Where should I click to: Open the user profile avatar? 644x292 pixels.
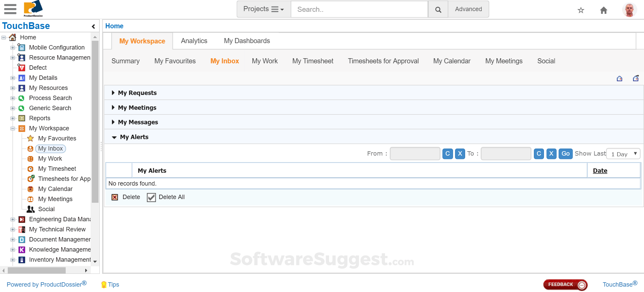pyautogui.click(x=629, y=10)
